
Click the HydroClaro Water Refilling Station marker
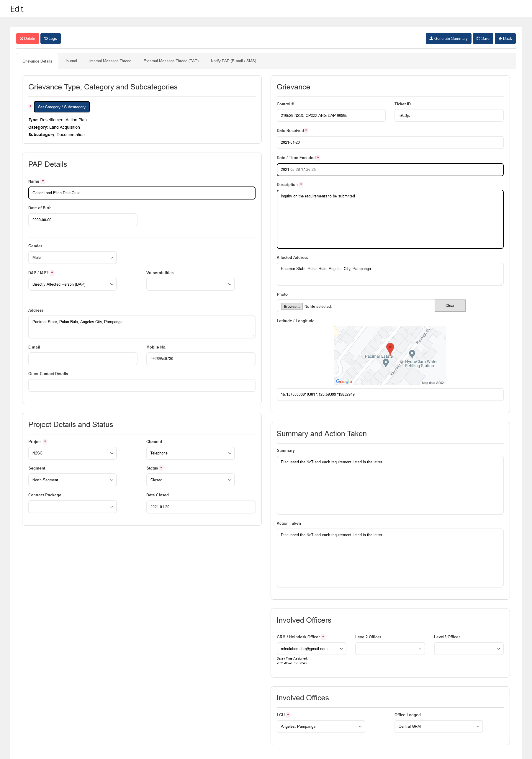click(412, 354)
